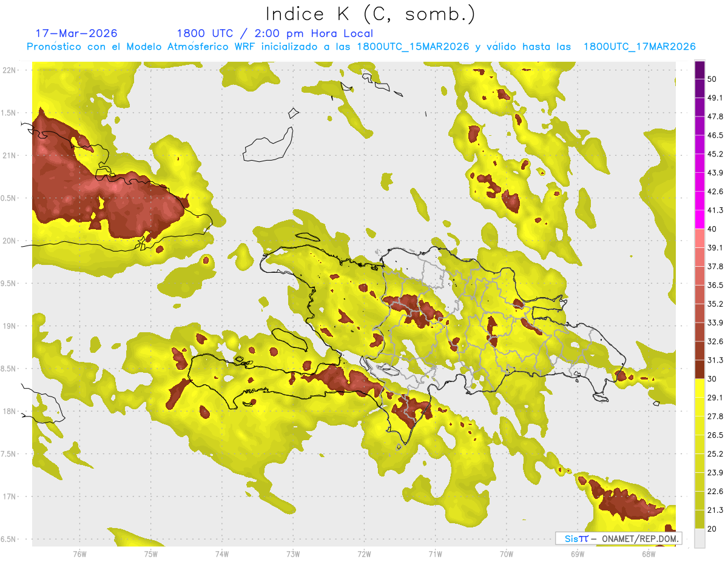728x562 pixels.
Task: Click the "17N" latitude label
Action: (9, 497)
